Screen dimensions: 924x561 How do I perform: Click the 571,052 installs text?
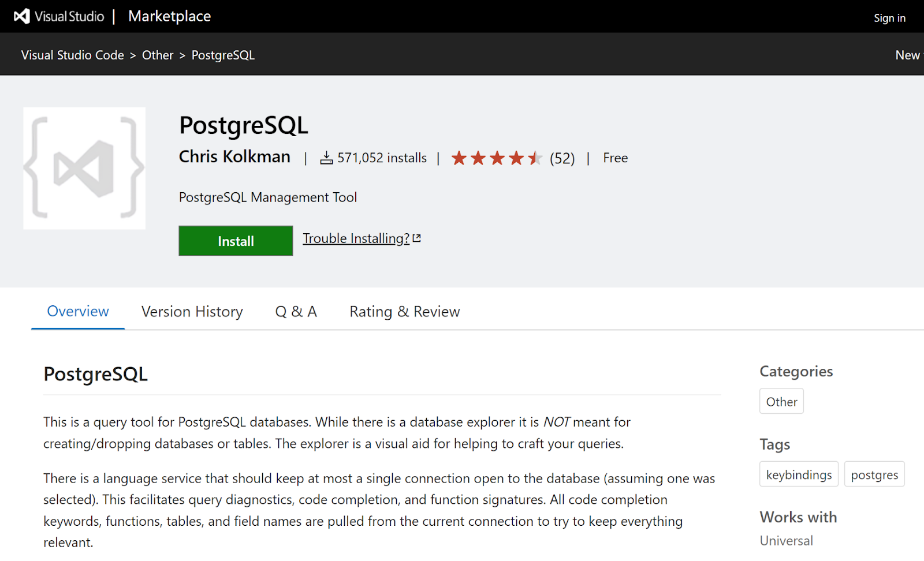pyautogui.click(x=382, y=158)
